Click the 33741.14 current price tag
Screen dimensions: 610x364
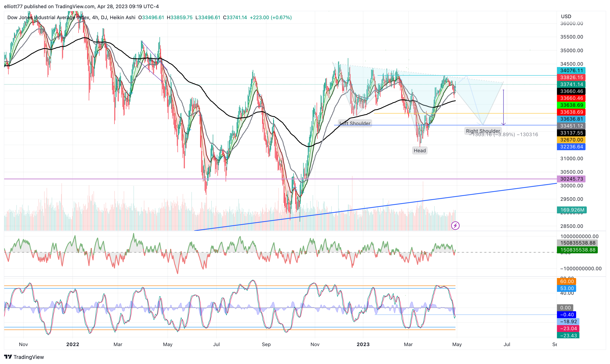(571, 84)
